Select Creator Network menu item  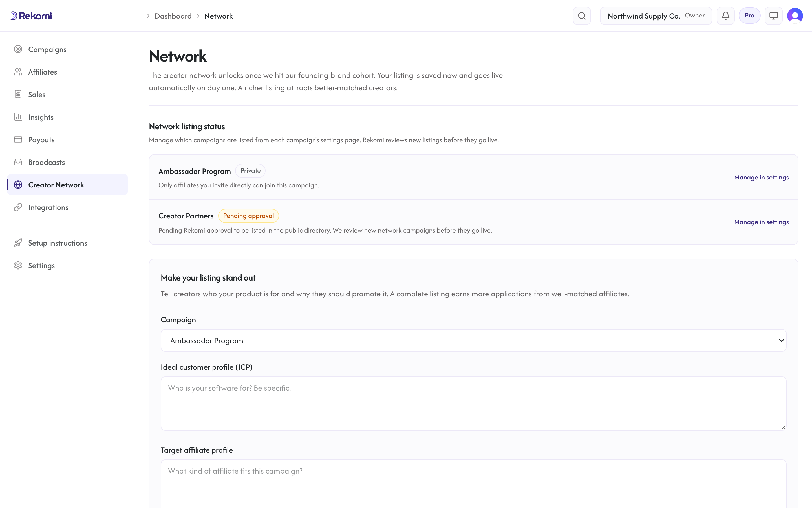click(67, 185)
